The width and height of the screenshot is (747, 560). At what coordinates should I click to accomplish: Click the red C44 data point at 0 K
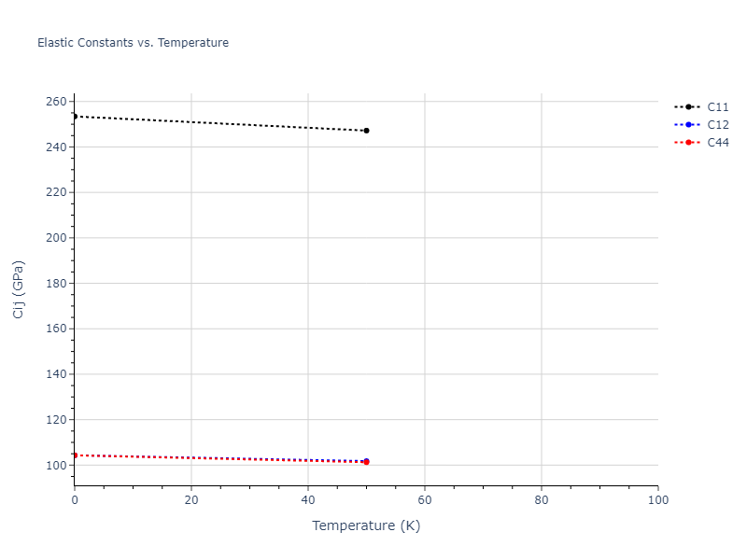click(75, 455)
